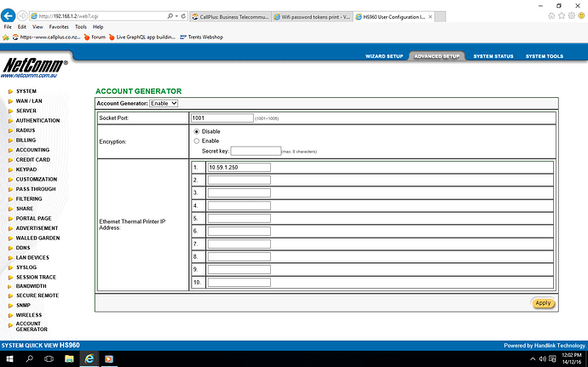Switch to the Wifi password tokens print tab
This screenshot has height=367, width=588.
tap(312, 17)
